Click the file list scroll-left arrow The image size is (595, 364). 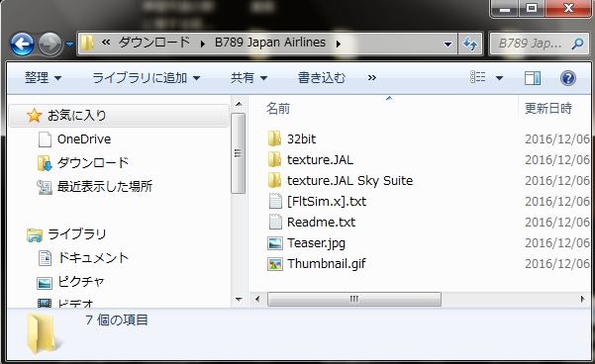(257, 299)
